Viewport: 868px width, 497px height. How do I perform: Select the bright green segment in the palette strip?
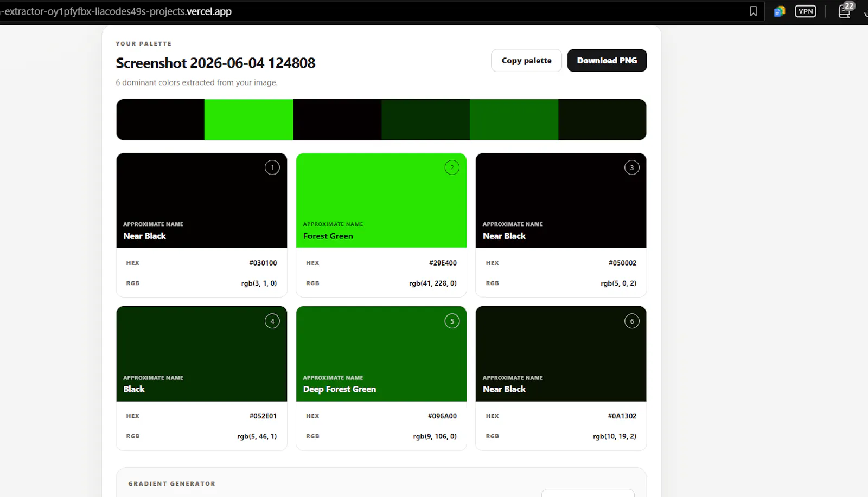tap(249, 119)
